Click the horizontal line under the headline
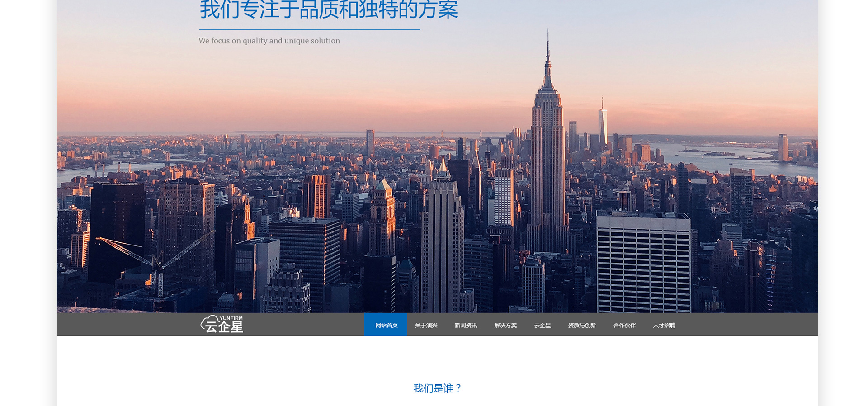 point(309,30)
